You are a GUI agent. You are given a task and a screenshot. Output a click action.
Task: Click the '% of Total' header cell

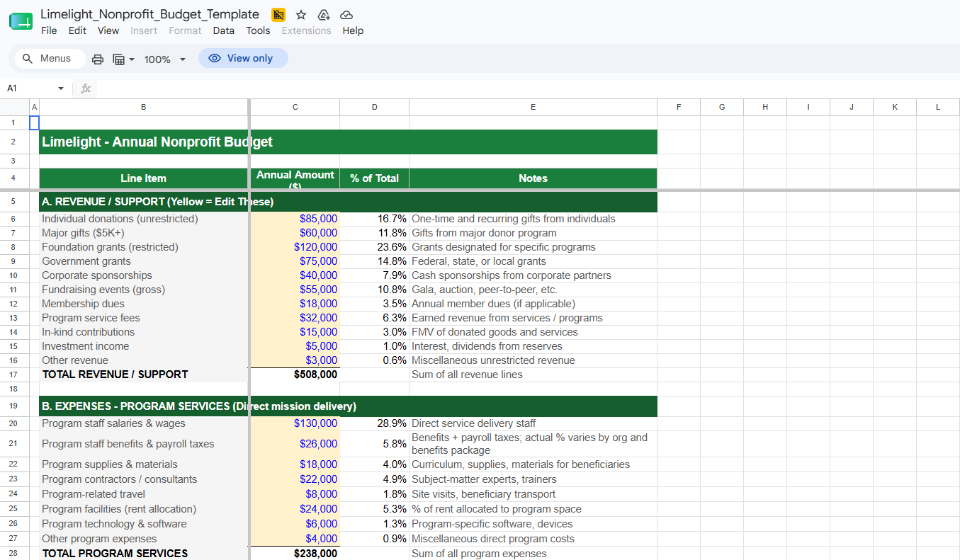[x=374, y=178]
